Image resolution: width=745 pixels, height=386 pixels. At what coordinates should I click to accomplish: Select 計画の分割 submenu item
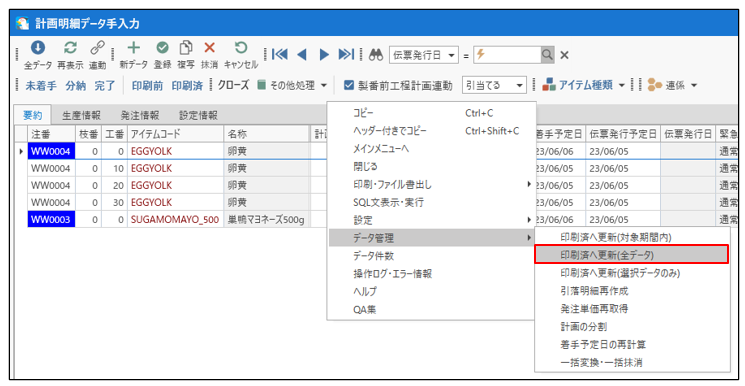coord(632,327)
